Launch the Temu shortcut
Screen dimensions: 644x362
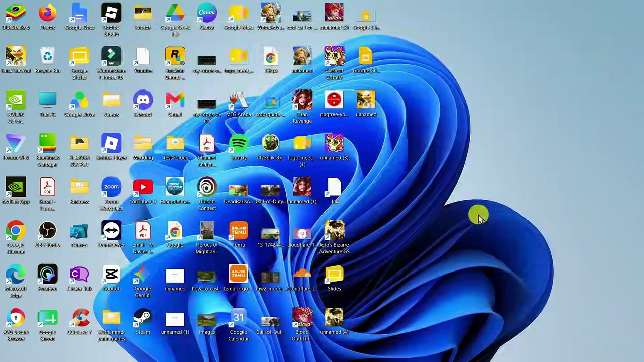click(238, 230)
